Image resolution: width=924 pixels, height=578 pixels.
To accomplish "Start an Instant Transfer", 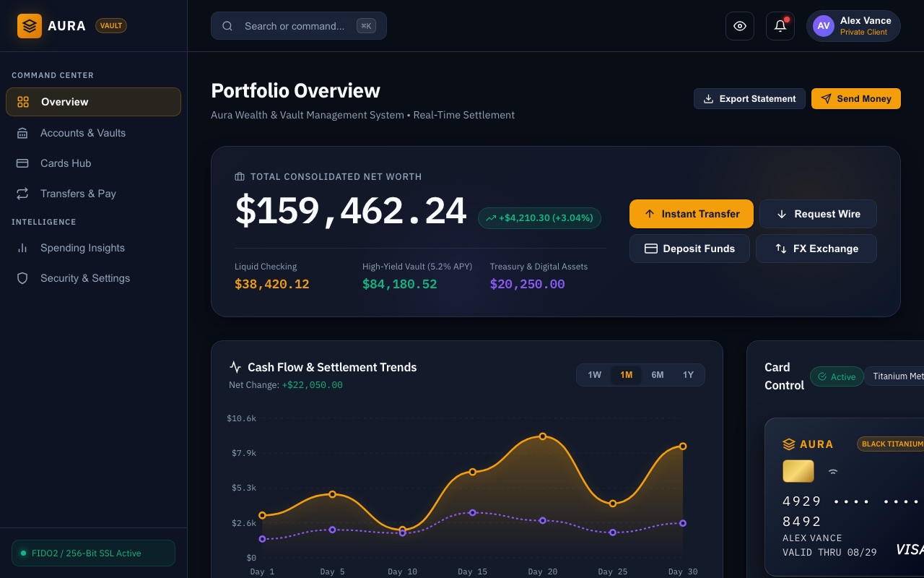I will [692, 214].
